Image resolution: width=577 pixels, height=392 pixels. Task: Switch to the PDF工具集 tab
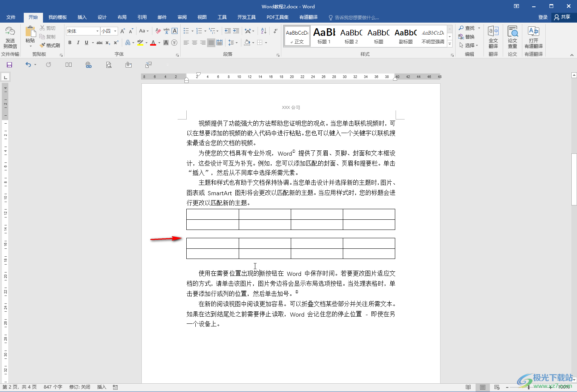click(x=277, y=17)
